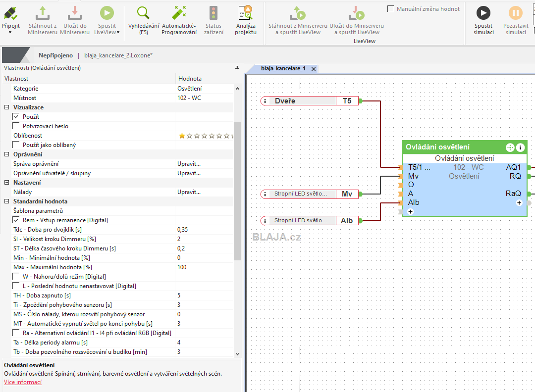Switch to blaja_kancelare_1 page tab
535x392 pixels.
point(283,68)
